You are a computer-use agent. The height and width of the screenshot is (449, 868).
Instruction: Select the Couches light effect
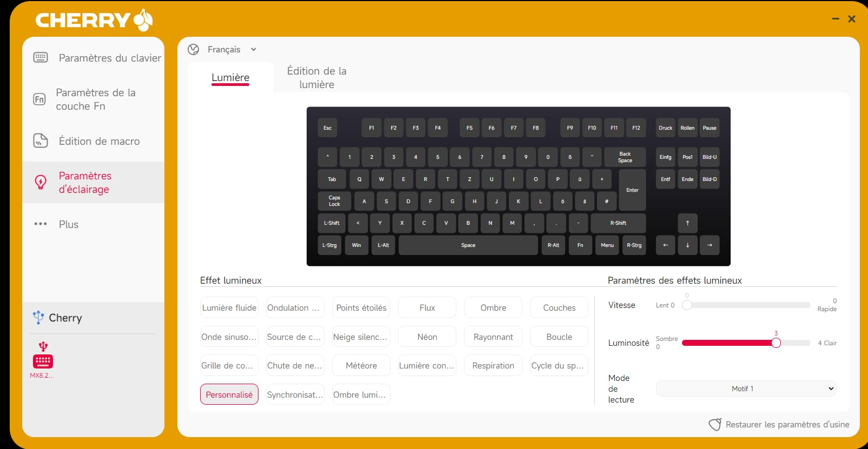pyautogui.click(x=559, y=307)
